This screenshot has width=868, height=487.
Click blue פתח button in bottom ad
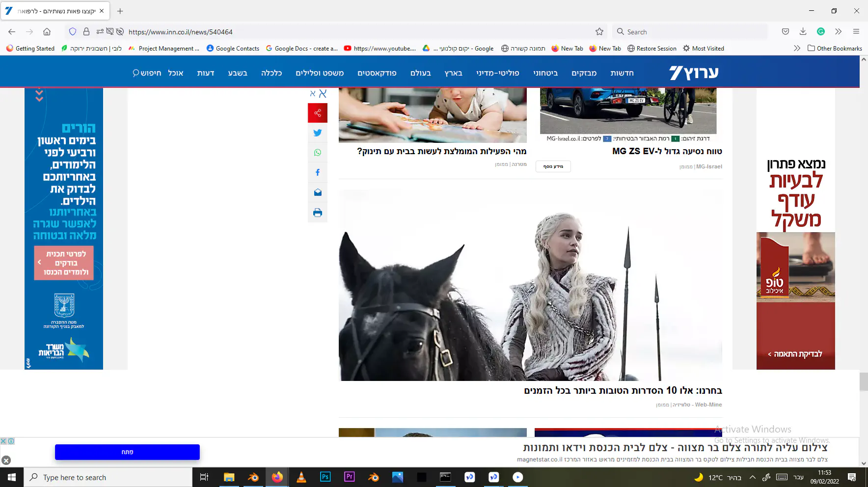[x=127, y=452]
